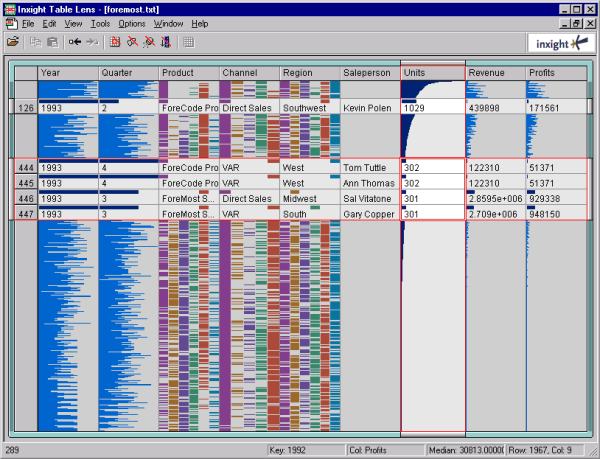Click the Saleperson column header
The height and width of the screenshot is (459, 600).
pos(370,73)
